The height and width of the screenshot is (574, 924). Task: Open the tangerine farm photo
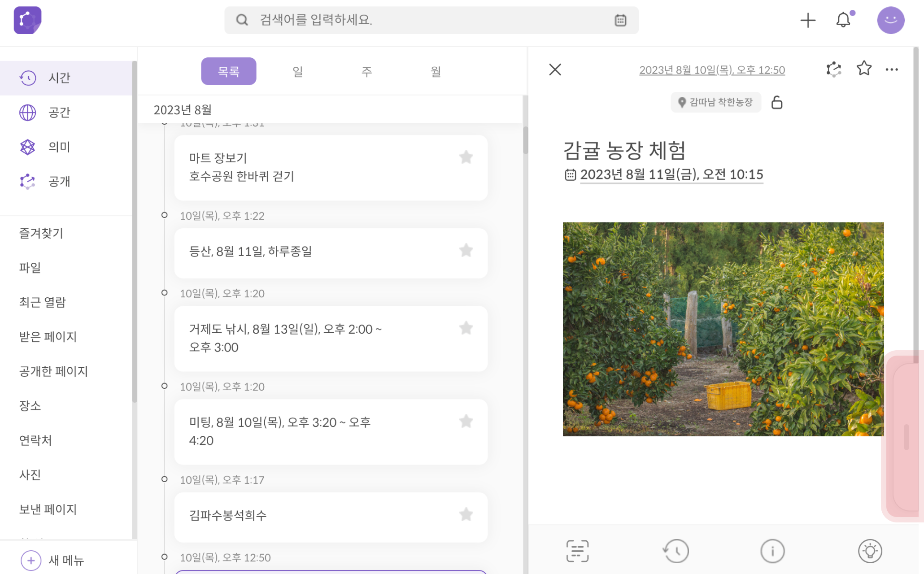[x=723, y=329]
